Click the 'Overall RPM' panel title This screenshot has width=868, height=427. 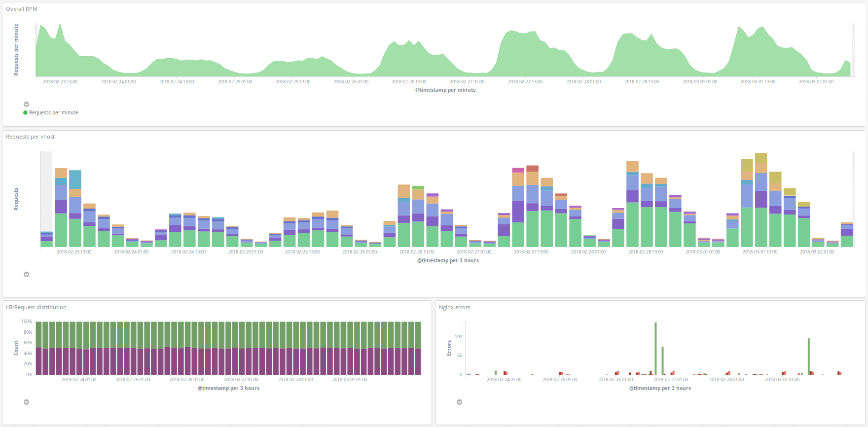[22, 9]
